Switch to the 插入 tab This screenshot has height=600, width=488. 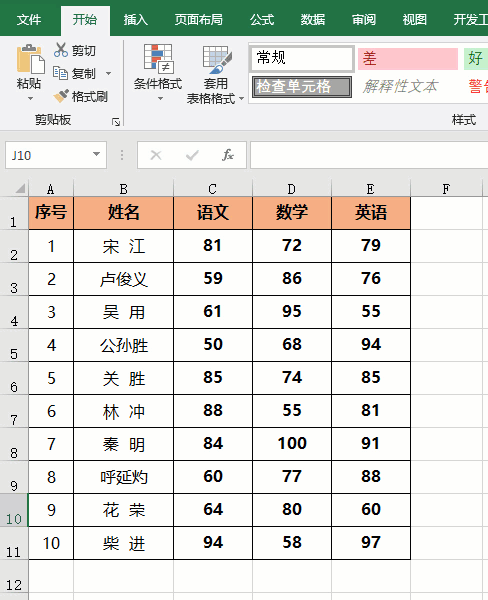pyautogui.click(x=135, y=19)
